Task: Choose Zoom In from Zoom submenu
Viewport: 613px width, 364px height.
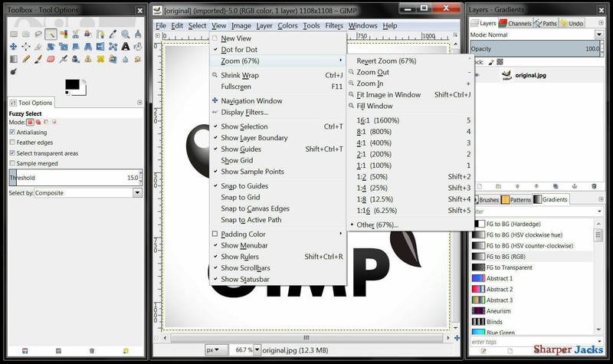Action: pyautogui.click(x=410, y=84)
